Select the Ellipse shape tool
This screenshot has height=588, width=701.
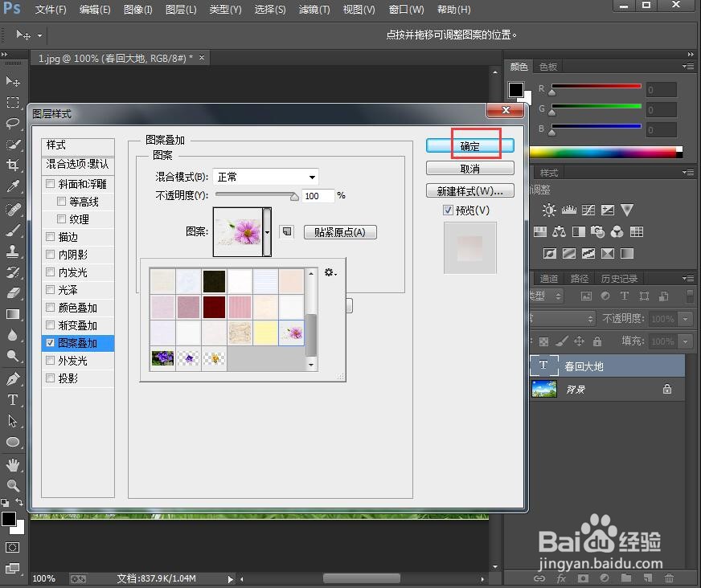pos(13,442)
